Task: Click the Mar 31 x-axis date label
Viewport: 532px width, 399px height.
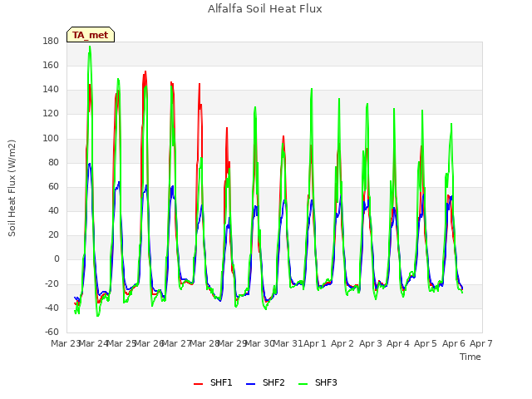Action: (288, 343)
